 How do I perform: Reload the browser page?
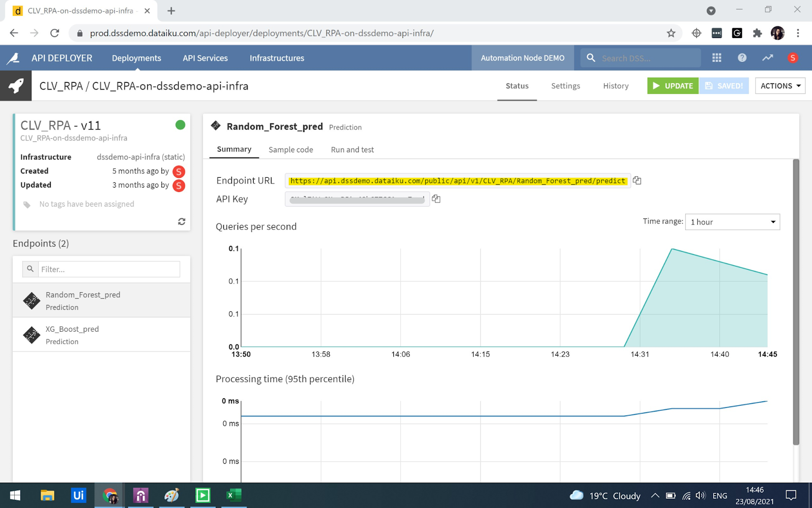point(55,33)
